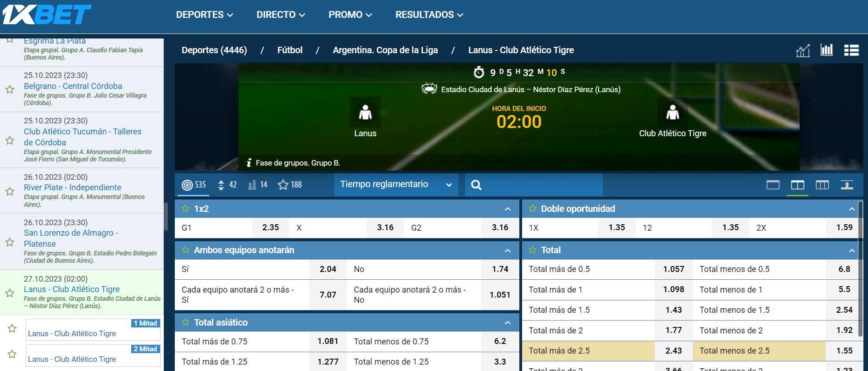Favorite the Belgrano - Central Córdoba match

click(x=10, y=89)
